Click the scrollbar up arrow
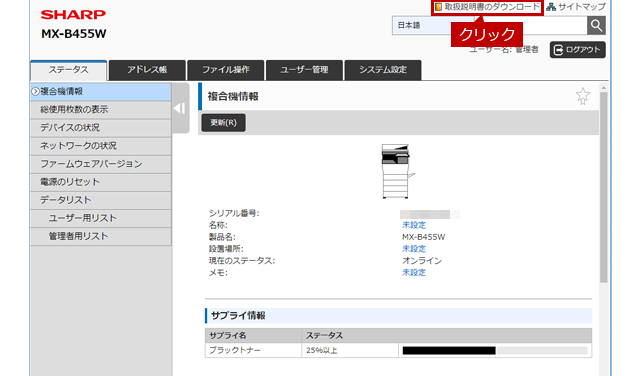The width and height of the screenshot is (640, 376). pos(604,88)
